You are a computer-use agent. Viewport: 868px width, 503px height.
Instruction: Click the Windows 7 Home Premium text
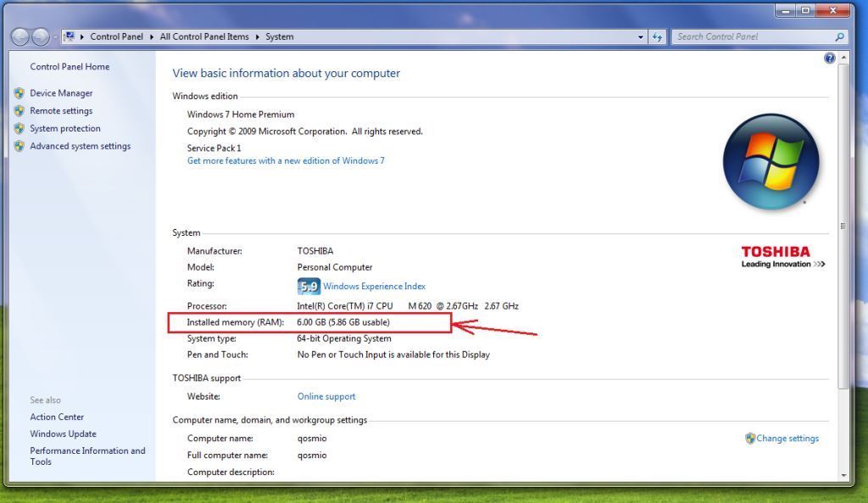coord(241,115)
